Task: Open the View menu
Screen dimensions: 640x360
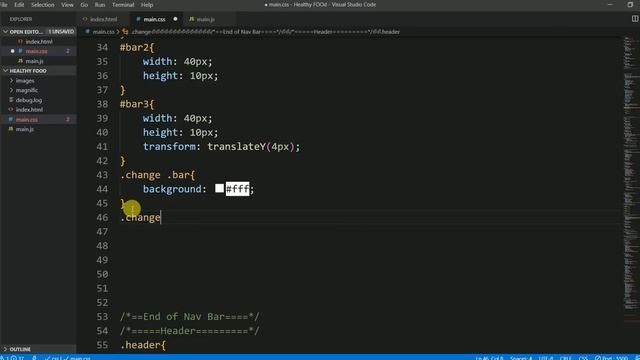Action: pyautogui.click(x=67, y=5)
